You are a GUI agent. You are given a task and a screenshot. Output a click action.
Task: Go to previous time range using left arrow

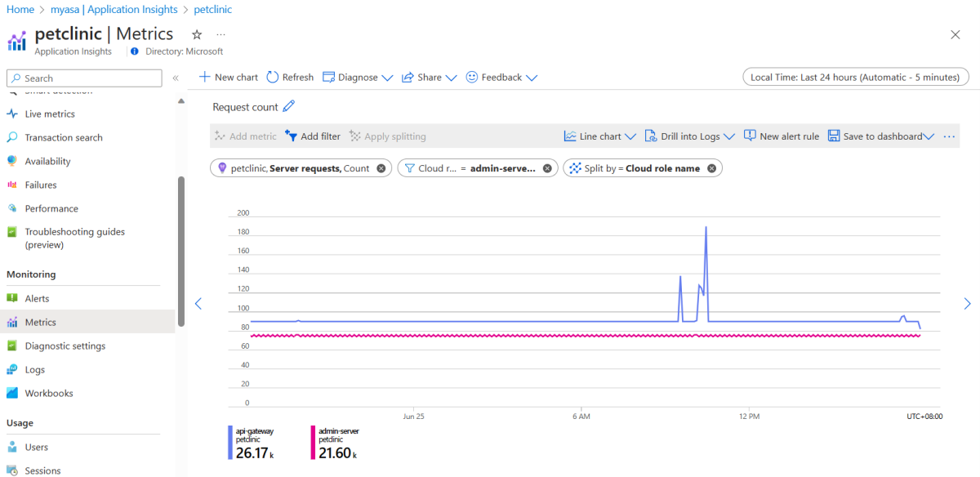[198, 303]
